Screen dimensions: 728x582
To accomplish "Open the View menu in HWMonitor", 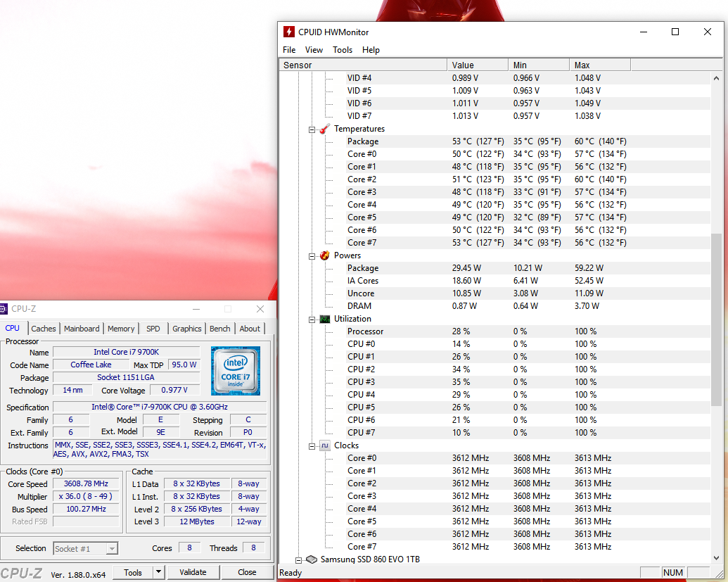I will click(314, 50).
